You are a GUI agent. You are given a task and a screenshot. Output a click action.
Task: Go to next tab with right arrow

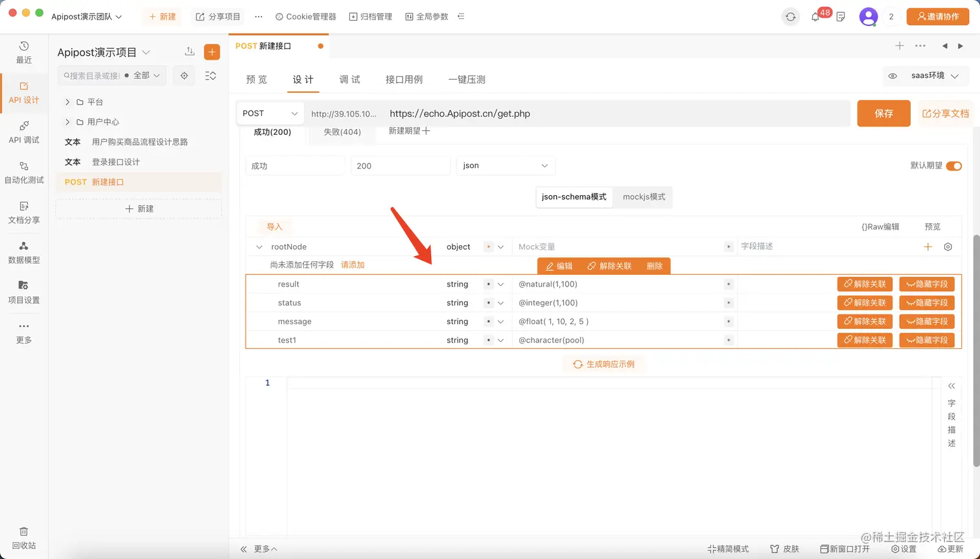(961, 46)
